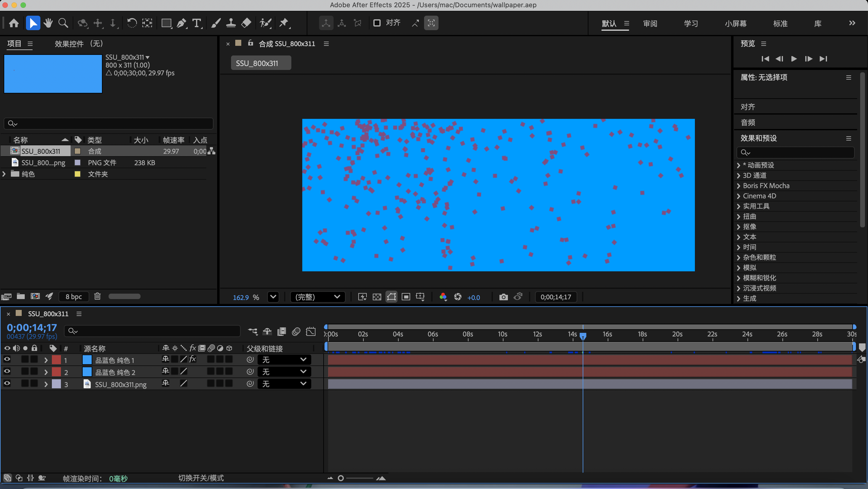Click the current time display 0;00;14;17

click(31, 327)
